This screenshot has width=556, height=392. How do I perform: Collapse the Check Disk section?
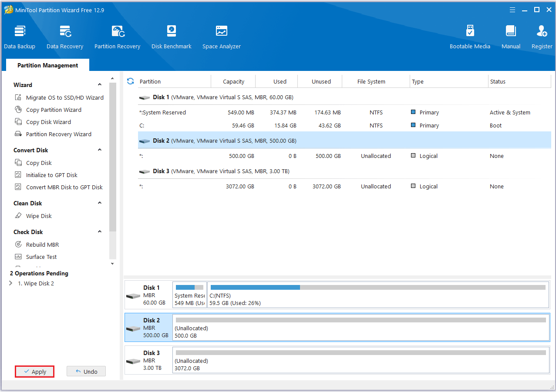(x=100, y=232)
